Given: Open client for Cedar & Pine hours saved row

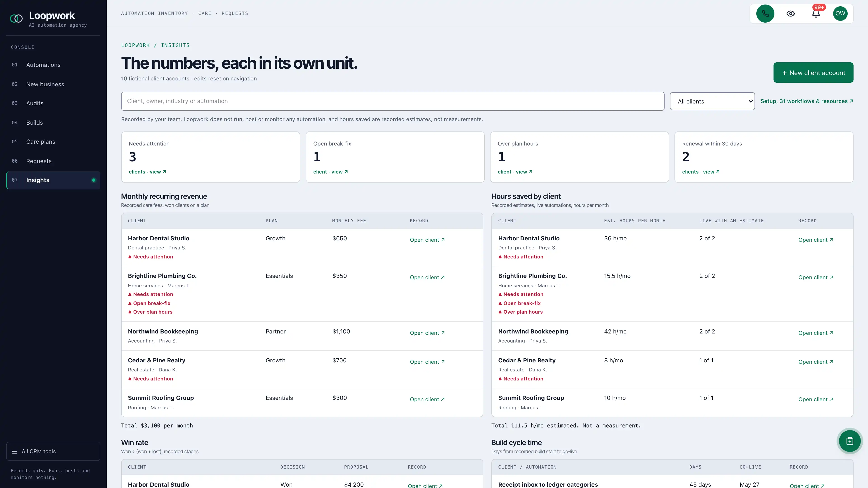Looking at the screenshot, I should pyautogui.click(x=816, y=362).
